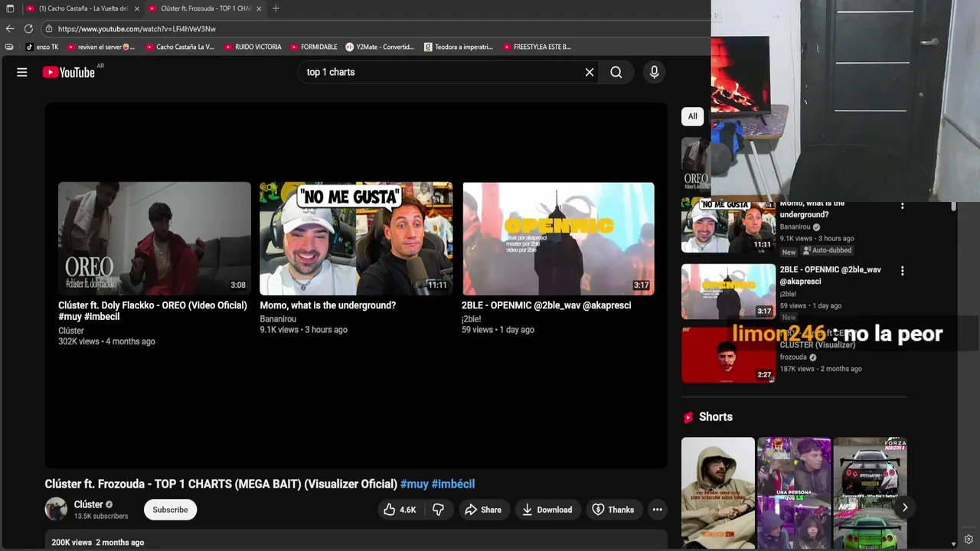Open Y2Mate - Convertid... bookmark
Screen dimensions: 980x551
(380, 47)
